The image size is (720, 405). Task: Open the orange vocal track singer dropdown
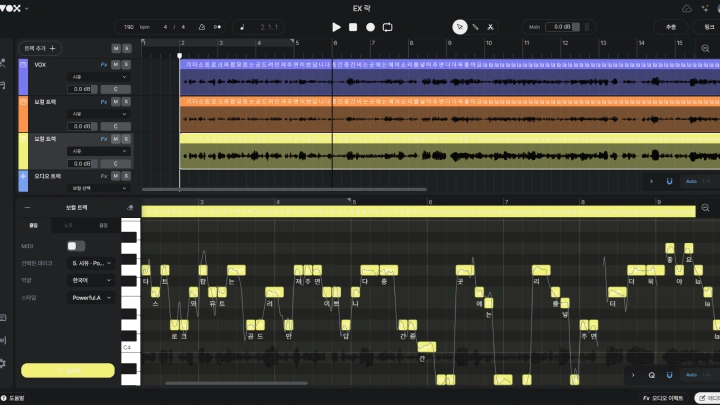pyautogui.click(x=99, y=113)
